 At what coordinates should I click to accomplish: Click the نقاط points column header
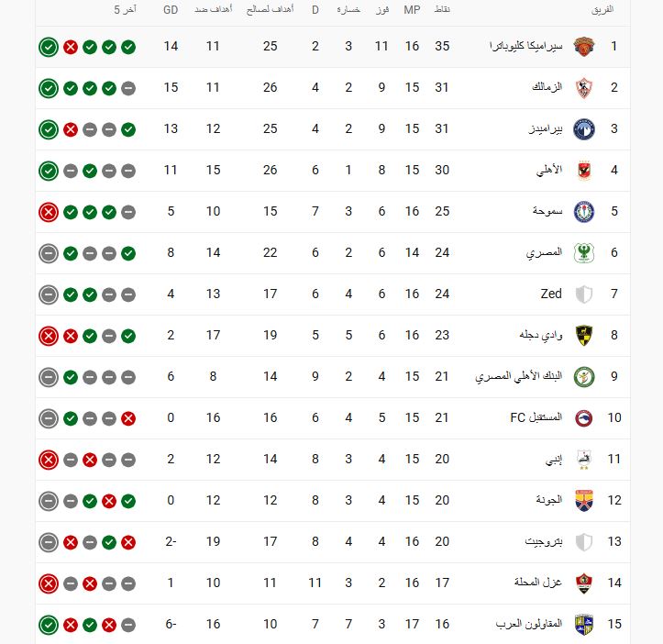pos(441,9)
